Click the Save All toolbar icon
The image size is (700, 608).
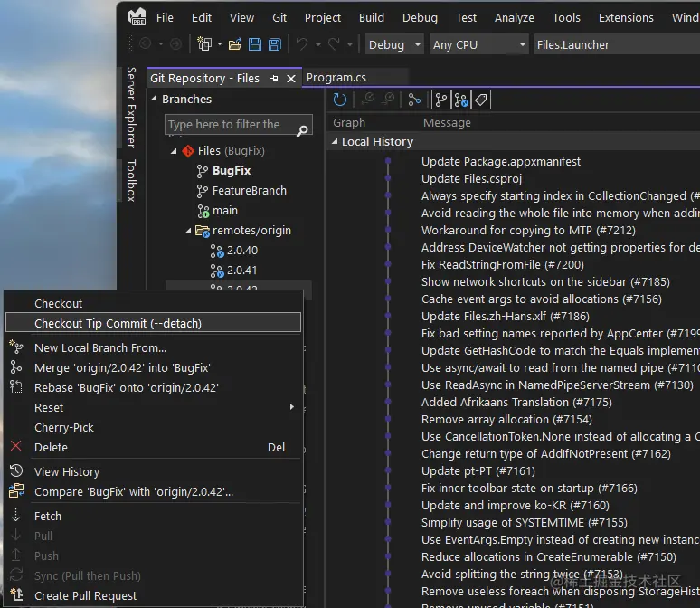pos(275,44)
